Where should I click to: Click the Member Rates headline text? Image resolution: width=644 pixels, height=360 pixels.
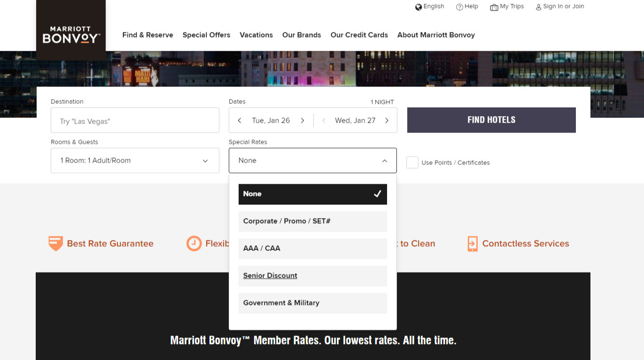click(x=313, y=340)
